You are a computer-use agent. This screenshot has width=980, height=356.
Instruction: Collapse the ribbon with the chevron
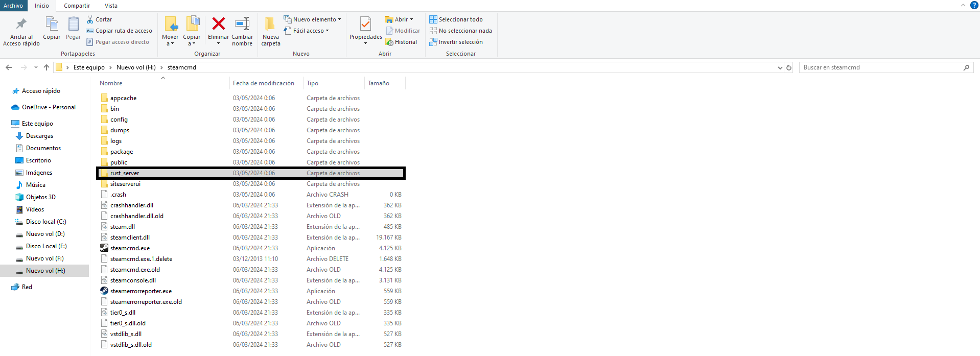click(963, 5)
